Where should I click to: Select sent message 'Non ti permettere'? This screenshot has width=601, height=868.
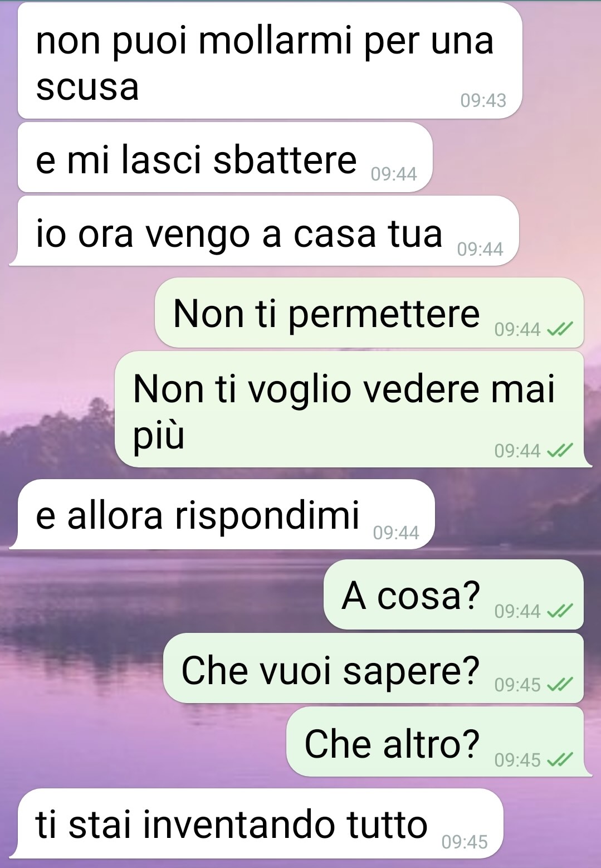click(369, 313)
